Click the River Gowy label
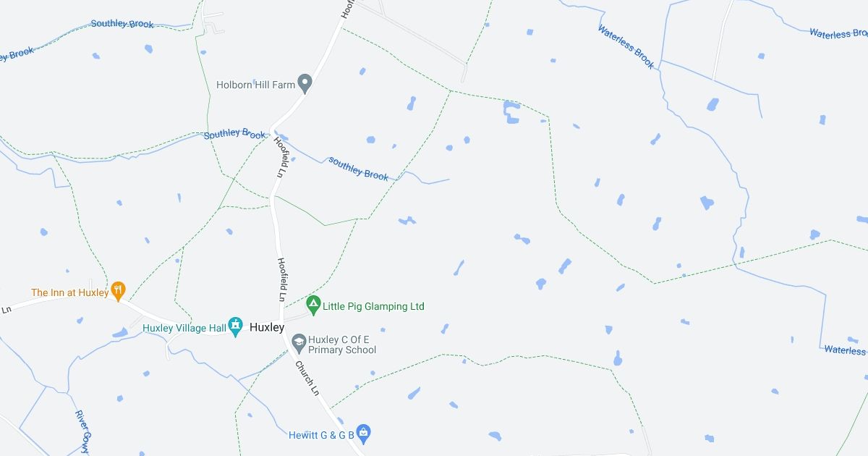 pos(81,432)
